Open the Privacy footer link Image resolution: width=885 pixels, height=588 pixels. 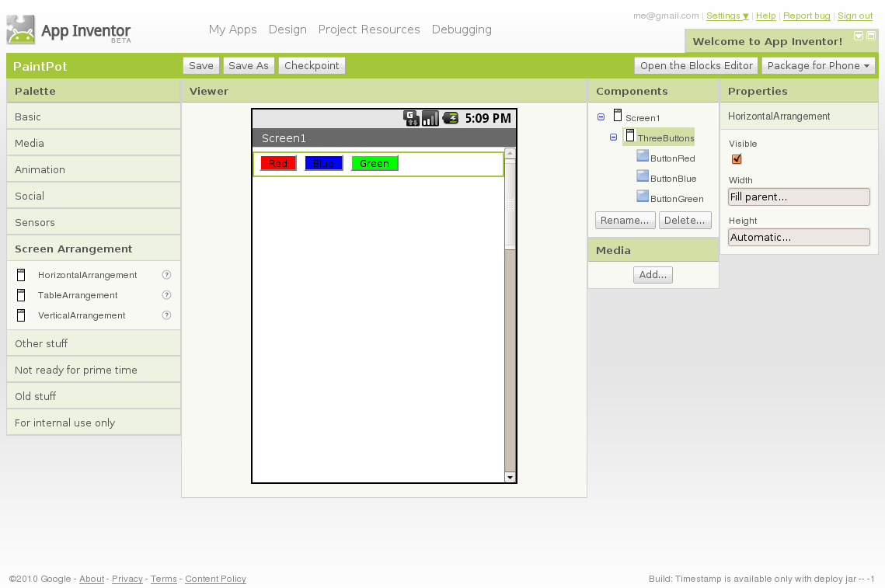127,579
